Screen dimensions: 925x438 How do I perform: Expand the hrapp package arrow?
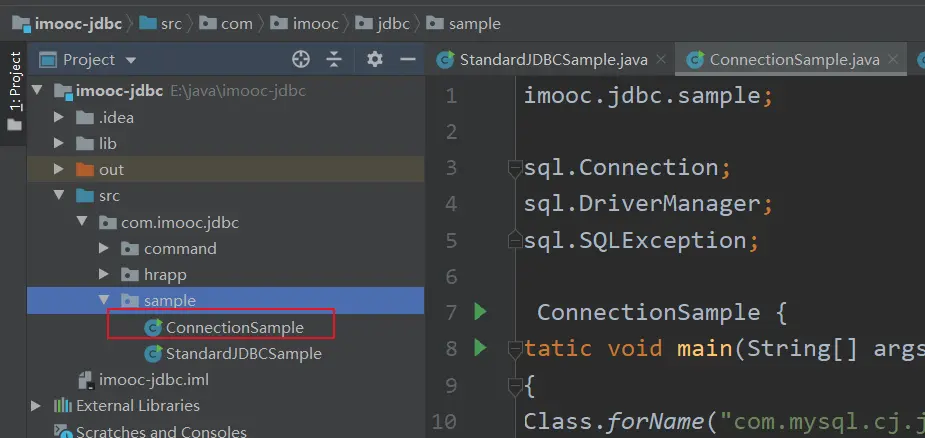pyautogui.click(x=104, y=274)
